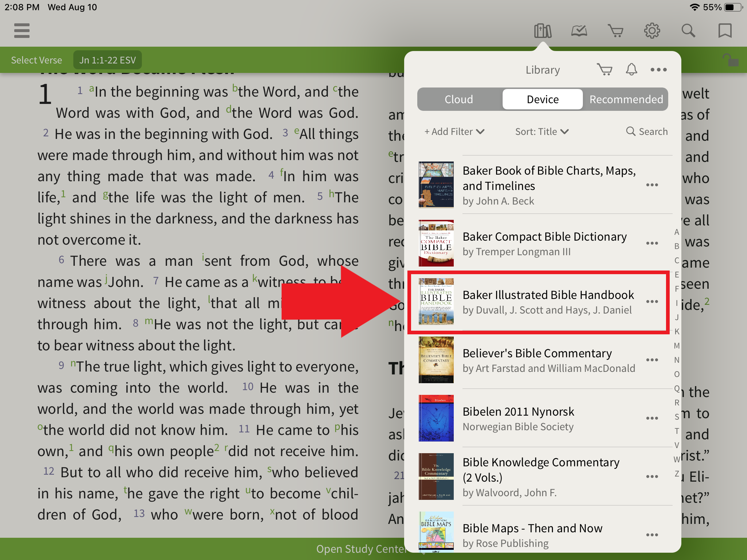Screen dimensions: 747x560
Task: Tap footnote marker 1 after 'life,'
Action: (63, 194)
